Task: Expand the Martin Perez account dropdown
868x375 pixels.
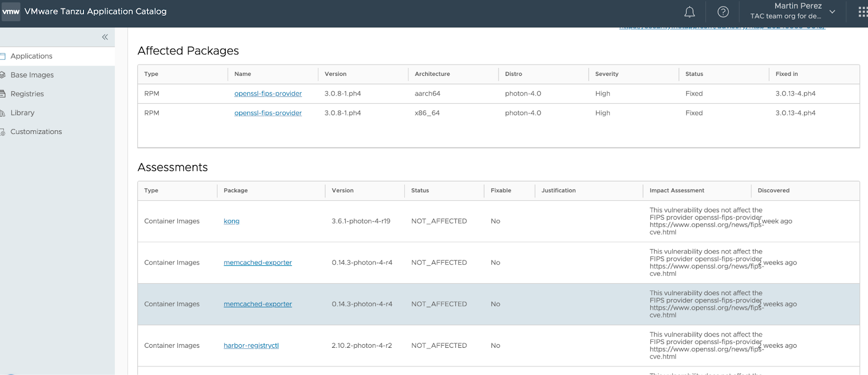Action: click(x=832, y=11)
